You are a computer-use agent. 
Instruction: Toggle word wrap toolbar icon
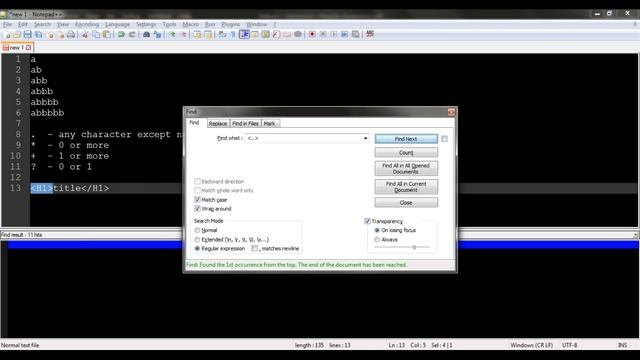point(222,34)
